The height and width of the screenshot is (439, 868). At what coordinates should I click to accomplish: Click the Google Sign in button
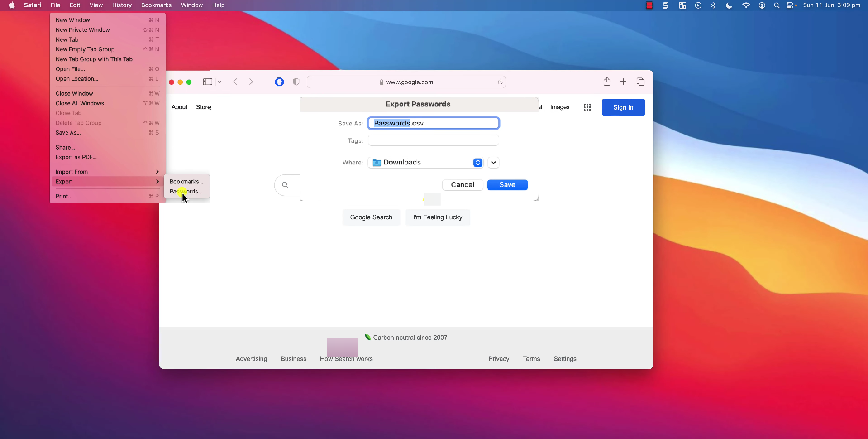point(623,107)
